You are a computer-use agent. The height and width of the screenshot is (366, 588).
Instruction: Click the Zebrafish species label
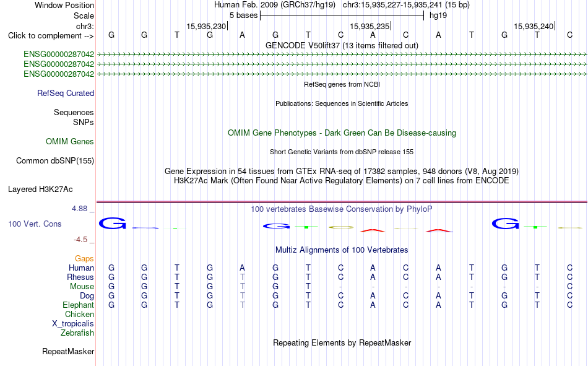point(77,333)
